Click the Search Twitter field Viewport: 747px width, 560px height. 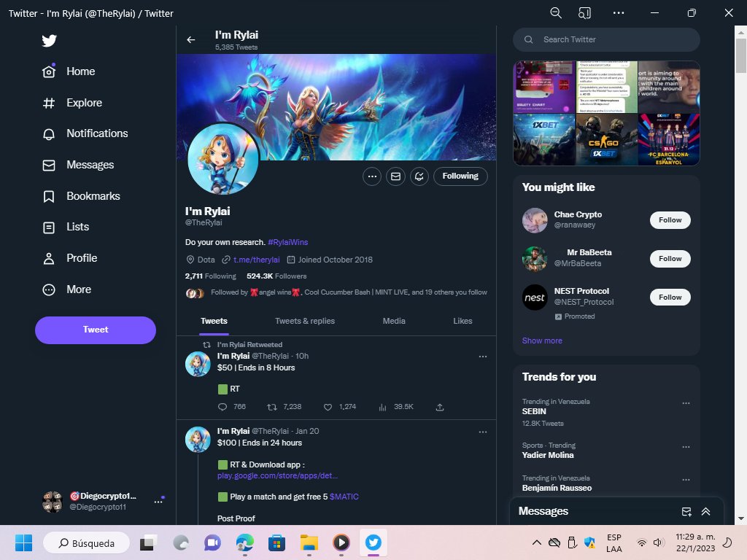[606, 39]
